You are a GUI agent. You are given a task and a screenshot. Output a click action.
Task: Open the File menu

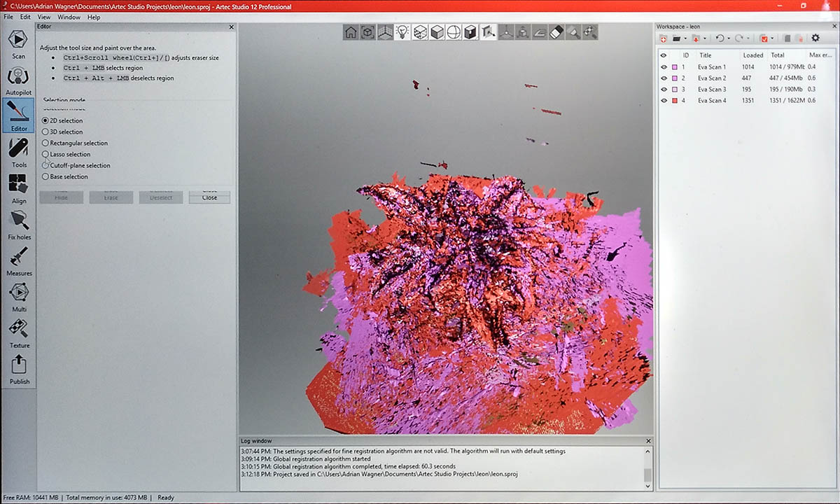(x=8, y=17)
